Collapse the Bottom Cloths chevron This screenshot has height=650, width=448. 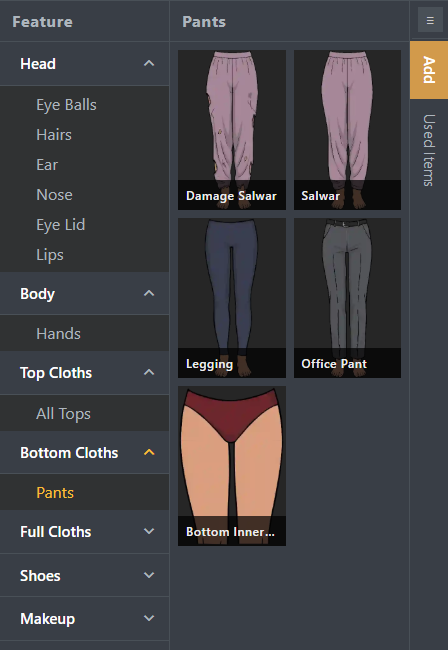[x=149, y=452]
